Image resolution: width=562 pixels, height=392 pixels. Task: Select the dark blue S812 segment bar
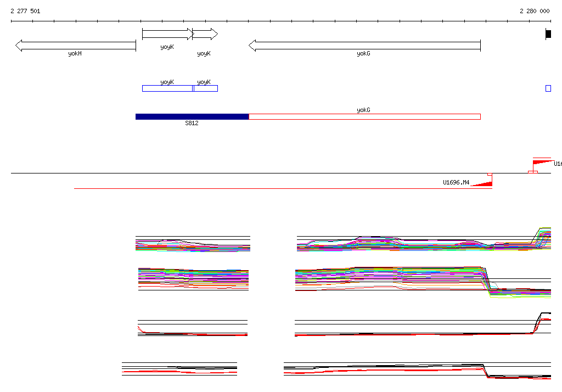point(192,116)
